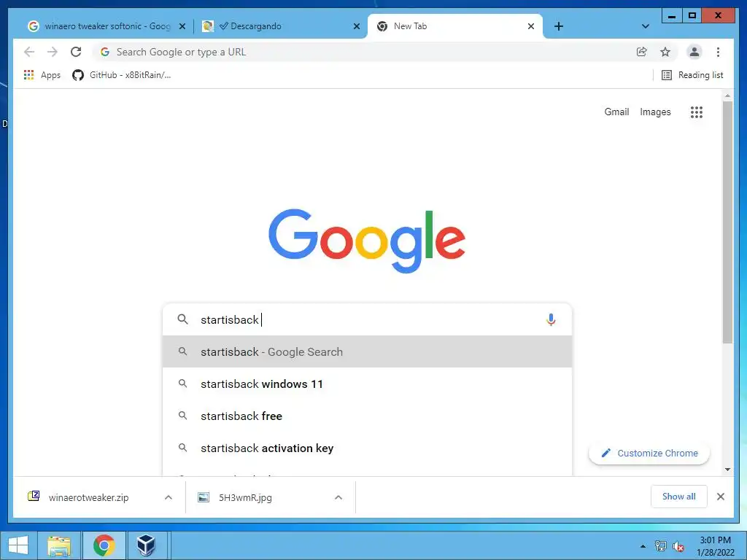747x560 pixels.
Task: Open the Apps shortcut in bookmarks bar
Action: (42, 75)
